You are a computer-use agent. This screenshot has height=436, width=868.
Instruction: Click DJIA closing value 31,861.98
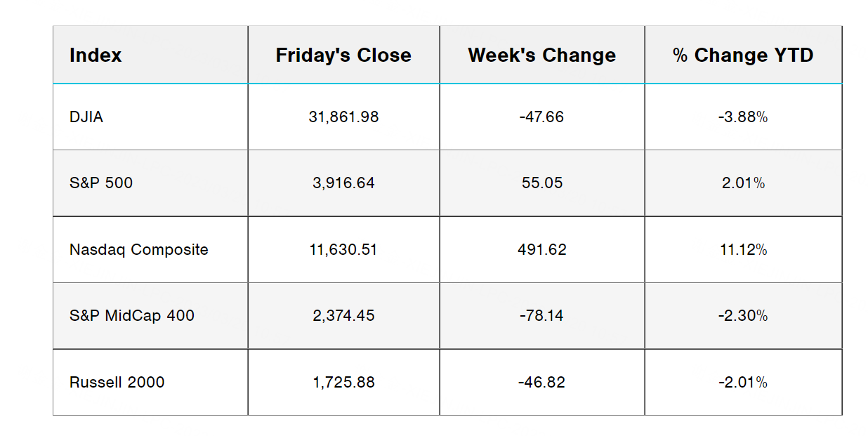coord(343,117)
